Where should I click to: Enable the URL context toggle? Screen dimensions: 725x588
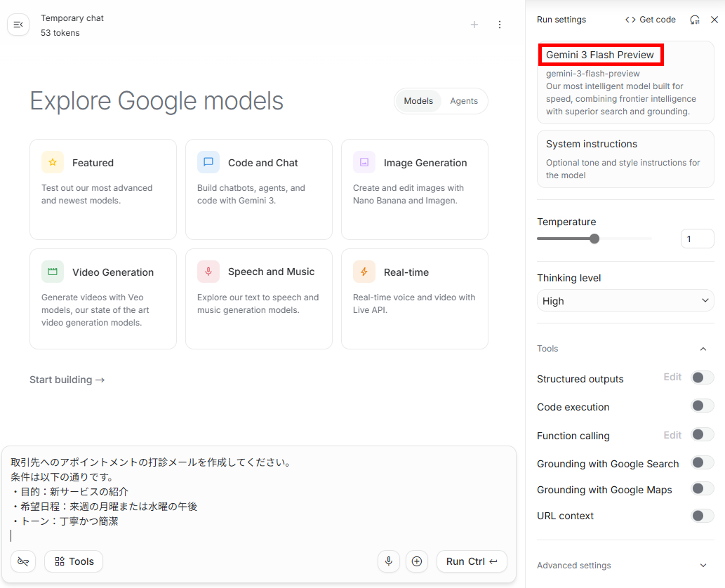click(x=703, y=516)
